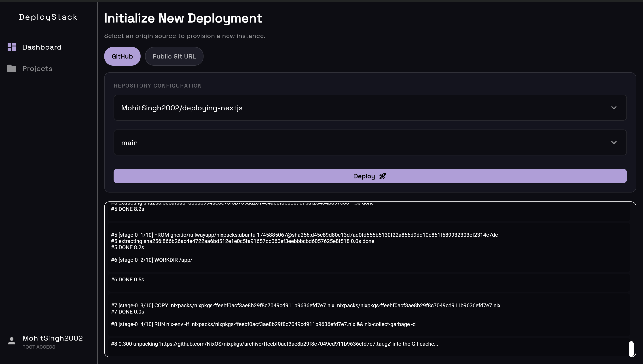Select Projects in the sidebar navigation
The image size is (643, 364).
pyautogui.click(x=37, y=68)
